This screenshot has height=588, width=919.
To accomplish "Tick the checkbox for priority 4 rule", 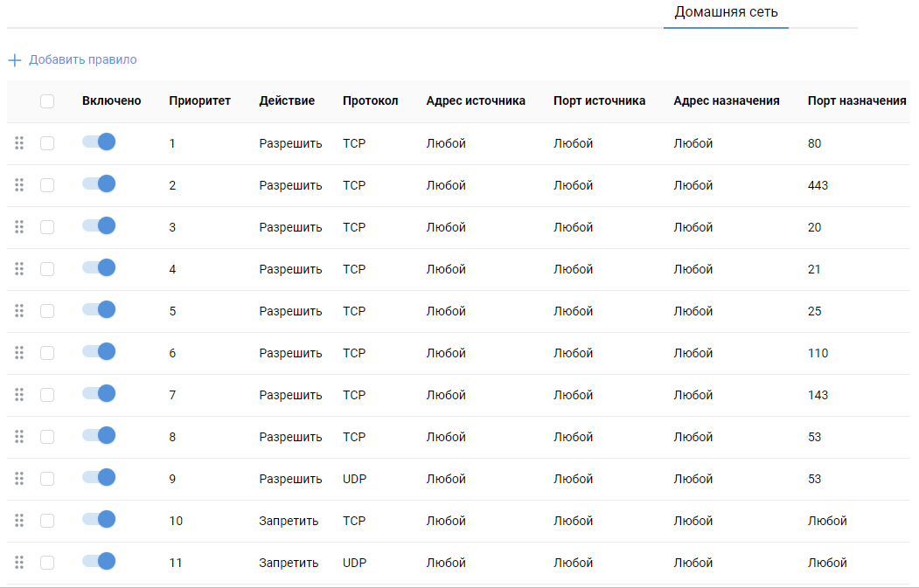I will [x=47, y=269].
